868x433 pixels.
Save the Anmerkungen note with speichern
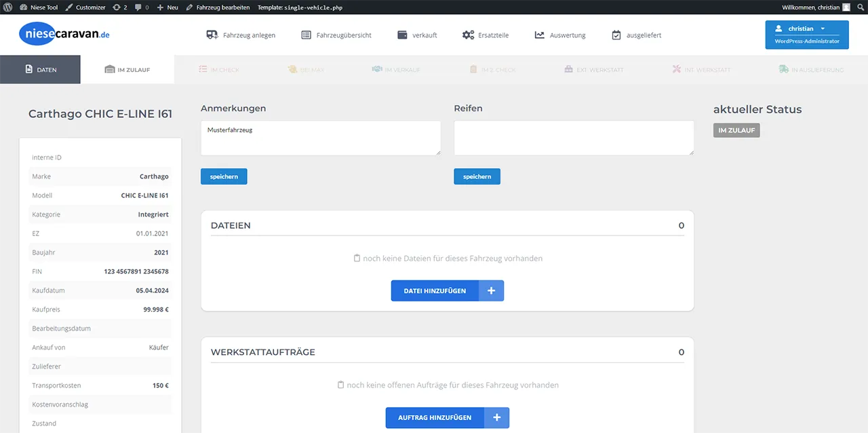(224, 176)
